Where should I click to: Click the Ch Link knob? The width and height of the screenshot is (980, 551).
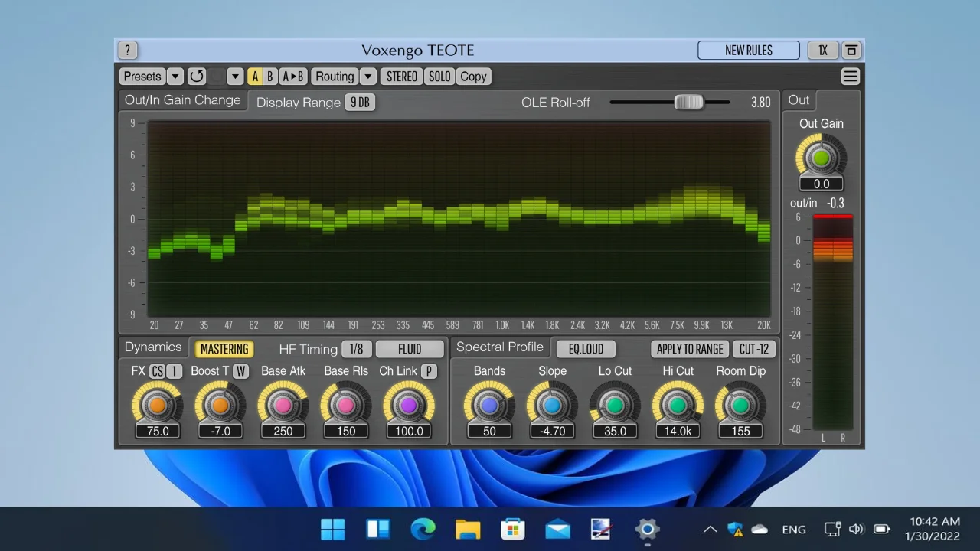click(x=408, y=405)
